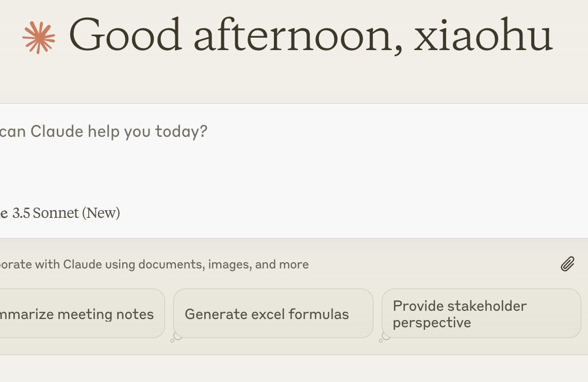Screen dimensions: 588x382
Task: Click the word "afternoon" in the greeting
Action: click(x=292, y=36)
